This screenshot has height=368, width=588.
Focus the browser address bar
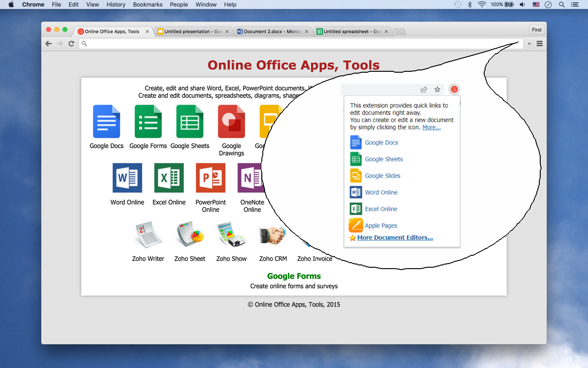(301, 44)
